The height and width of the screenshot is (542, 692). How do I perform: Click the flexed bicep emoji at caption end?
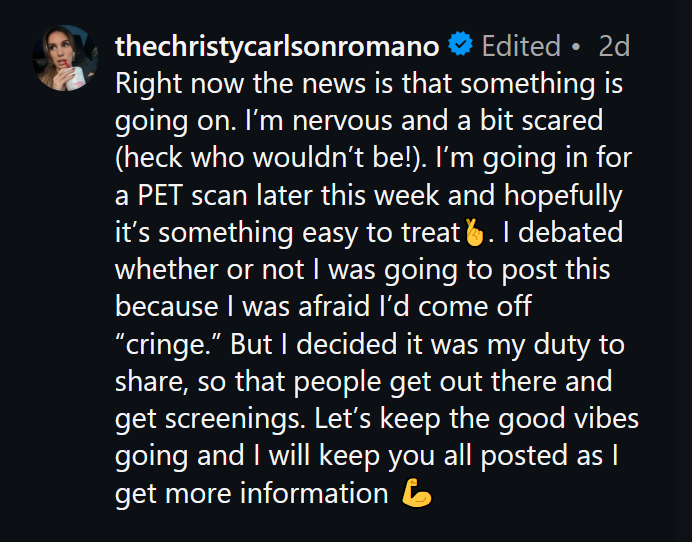tap(415, 495)
